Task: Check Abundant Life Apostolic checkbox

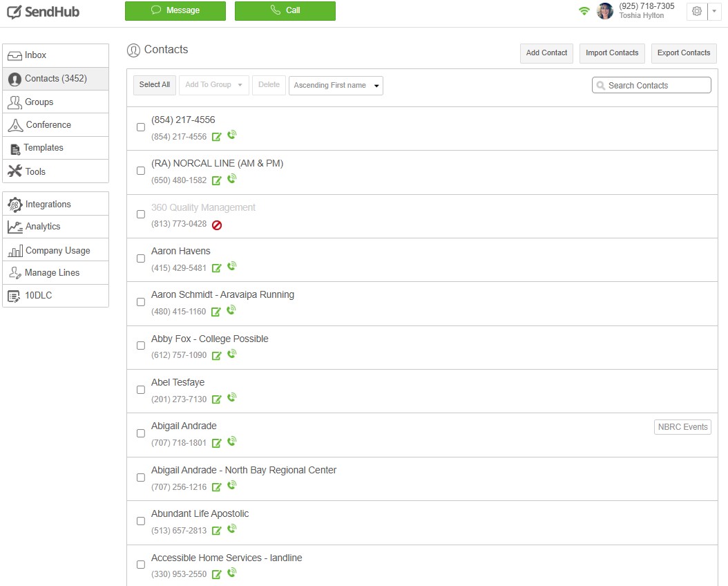Action: point(141,522)
